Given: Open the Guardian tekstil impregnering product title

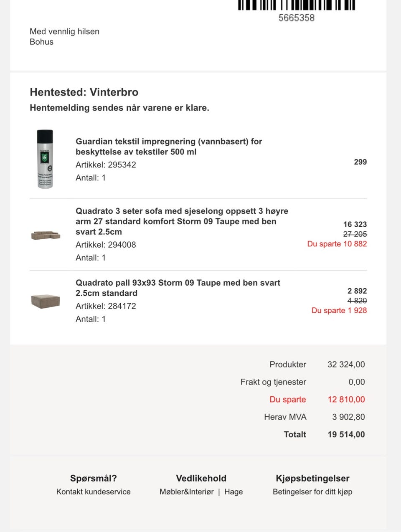Looking at the screenshot, I should (x=169, y=147).
